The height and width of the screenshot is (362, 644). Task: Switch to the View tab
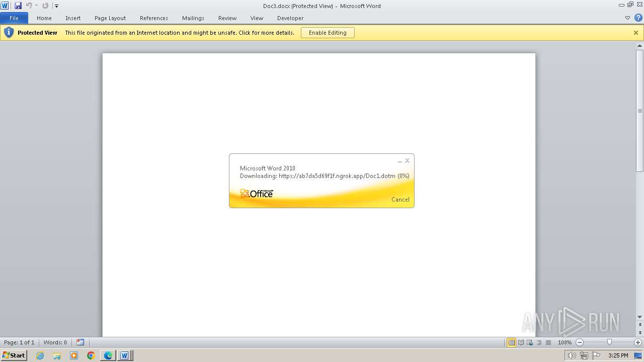tap(257, 18)
